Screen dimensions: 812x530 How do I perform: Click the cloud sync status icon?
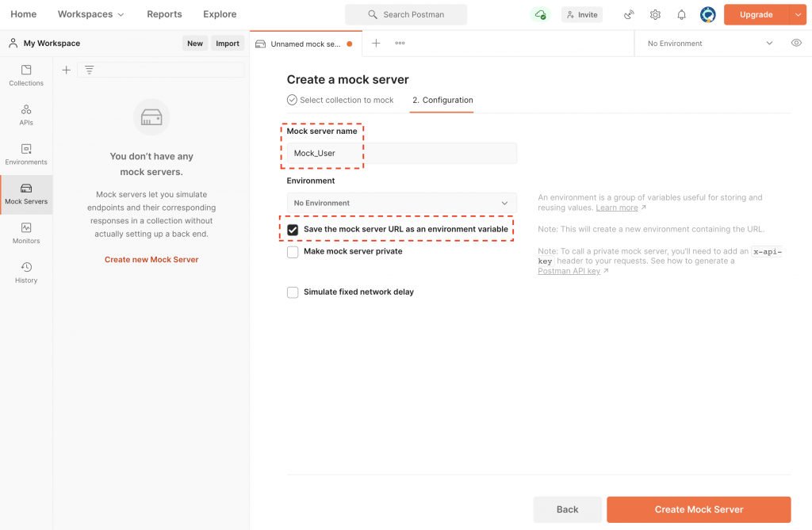tap(540, 14)
